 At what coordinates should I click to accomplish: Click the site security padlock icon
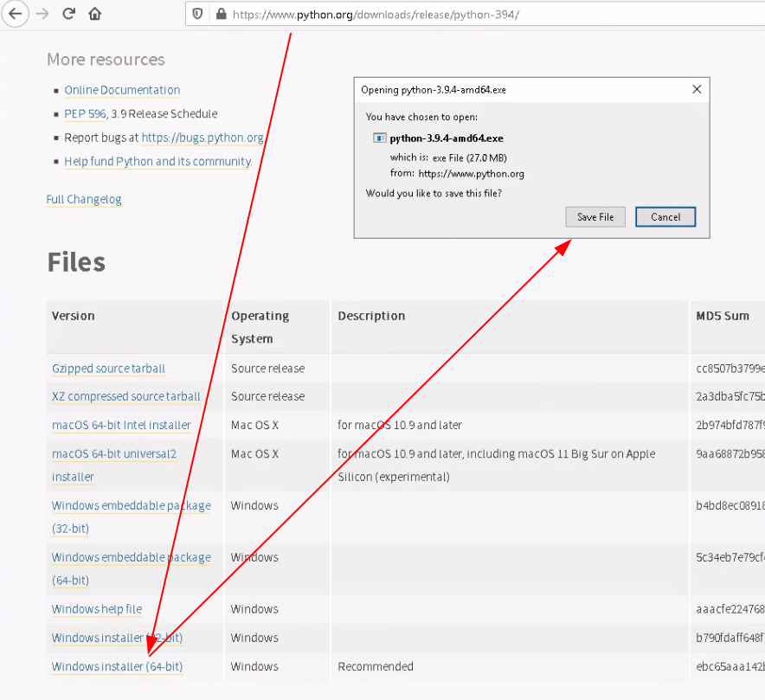click(221, 14)
